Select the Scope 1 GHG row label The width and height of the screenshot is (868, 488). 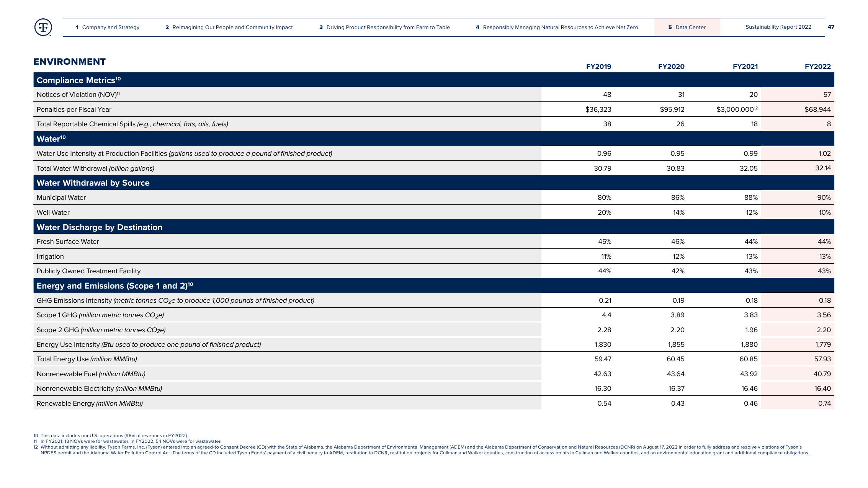click(100, 315)
